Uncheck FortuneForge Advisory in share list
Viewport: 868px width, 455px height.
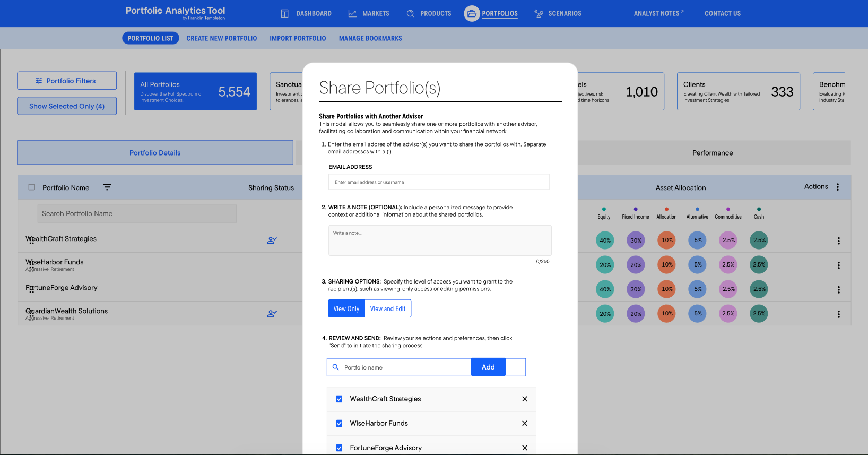(x=339, y=448)
